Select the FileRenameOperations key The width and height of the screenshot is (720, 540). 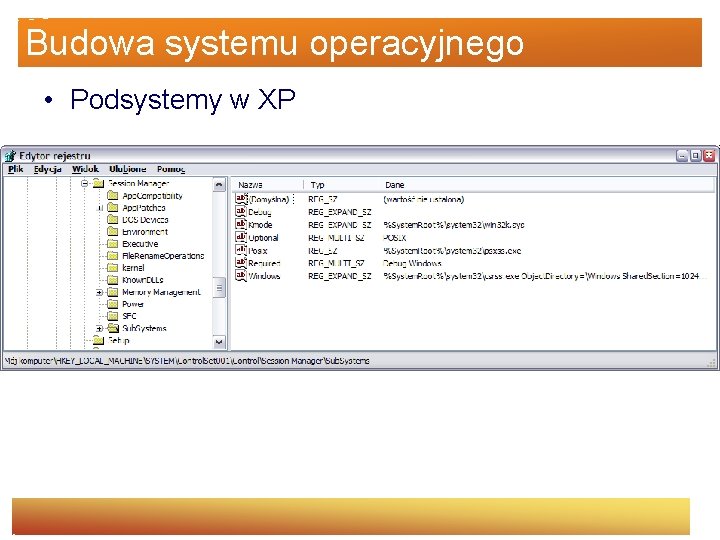(x=163, y=256)
